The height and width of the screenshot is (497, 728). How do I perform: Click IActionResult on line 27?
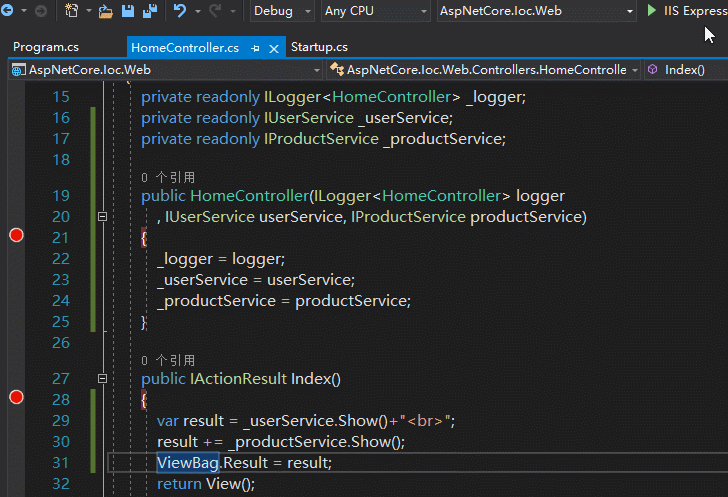click(x=238, y=379)
